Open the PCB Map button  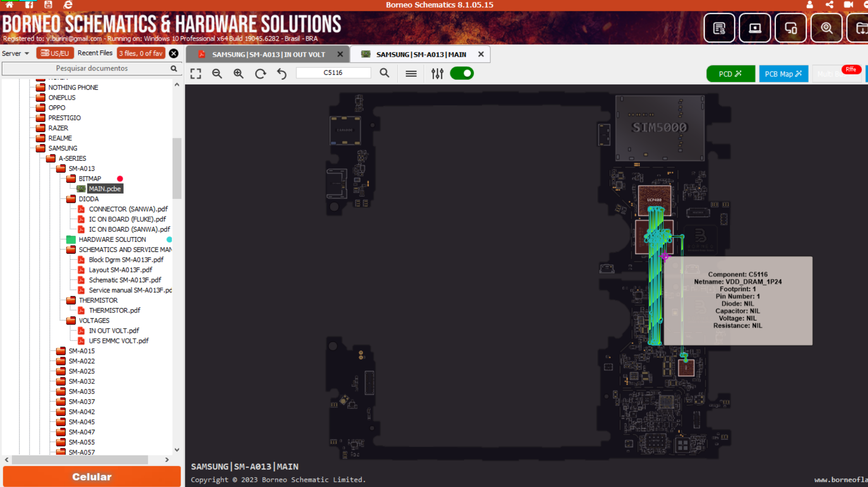(783, 74)
